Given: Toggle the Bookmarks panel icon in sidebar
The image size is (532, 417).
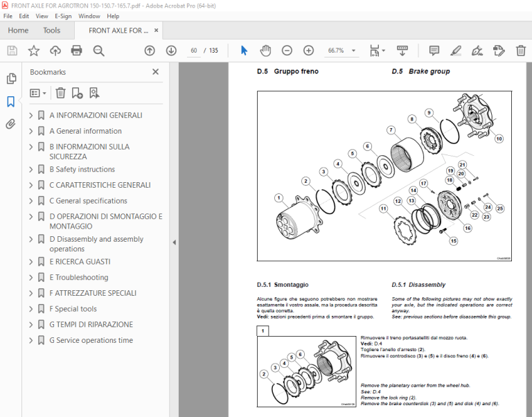Looking at the screenshot, I should pyautogui.click(x=11, y=101).
